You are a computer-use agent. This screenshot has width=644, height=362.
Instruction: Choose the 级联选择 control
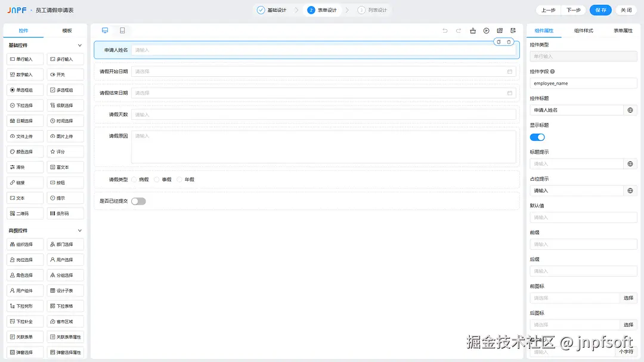[66, 106]
